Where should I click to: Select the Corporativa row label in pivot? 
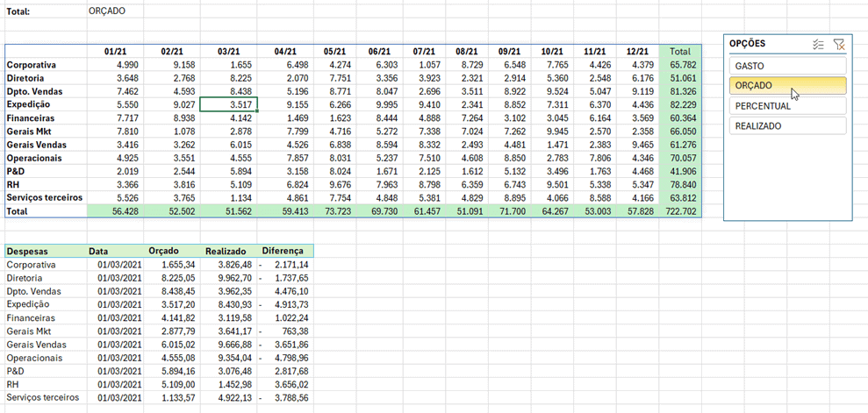pyautogui.click(x=46, y=65)
